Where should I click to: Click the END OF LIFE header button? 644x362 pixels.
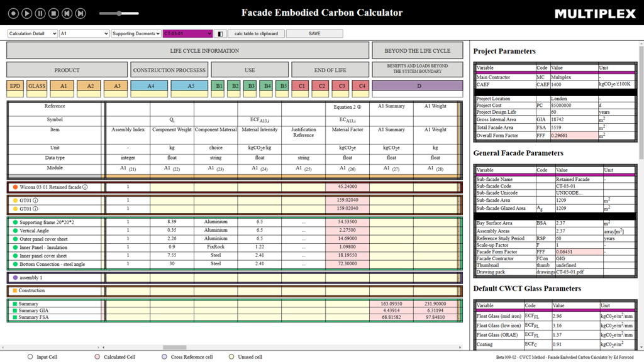330,70
